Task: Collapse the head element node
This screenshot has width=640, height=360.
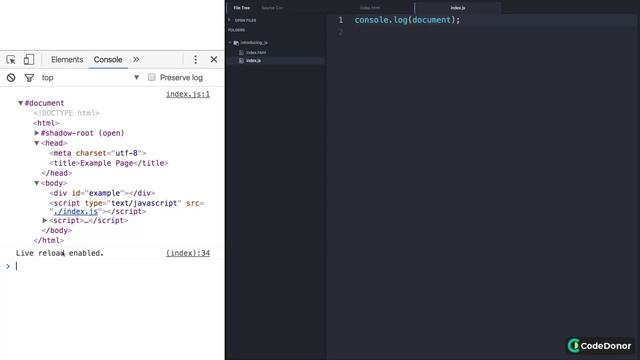Action: (x=36, y=143)
